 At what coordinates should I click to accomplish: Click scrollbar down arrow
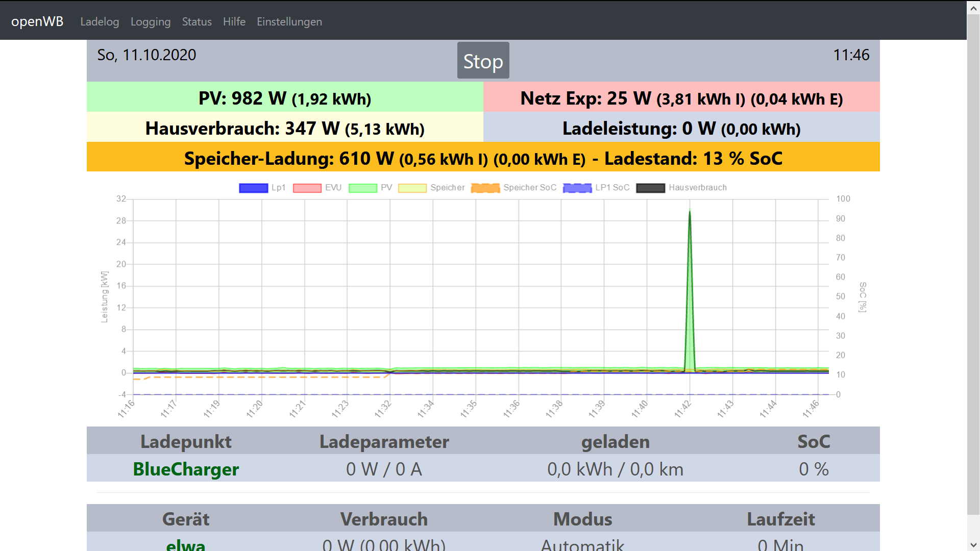click(973, 545)
